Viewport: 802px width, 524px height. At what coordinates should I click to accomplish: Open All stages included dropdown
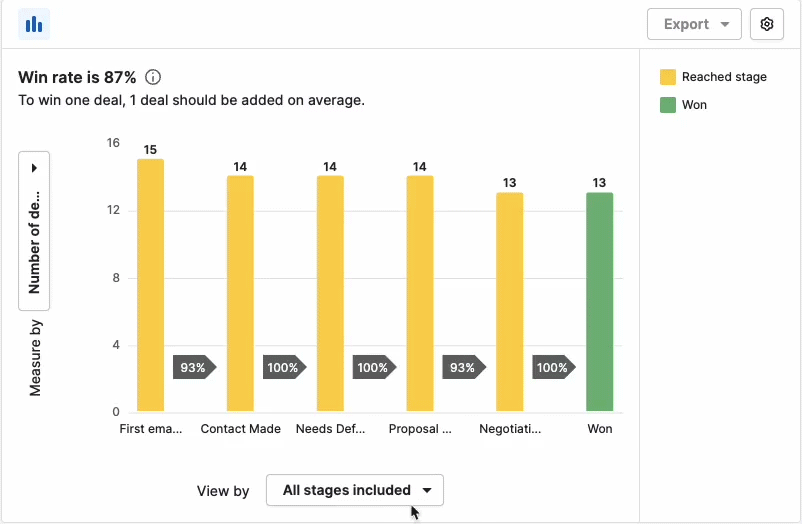(355, 490)
